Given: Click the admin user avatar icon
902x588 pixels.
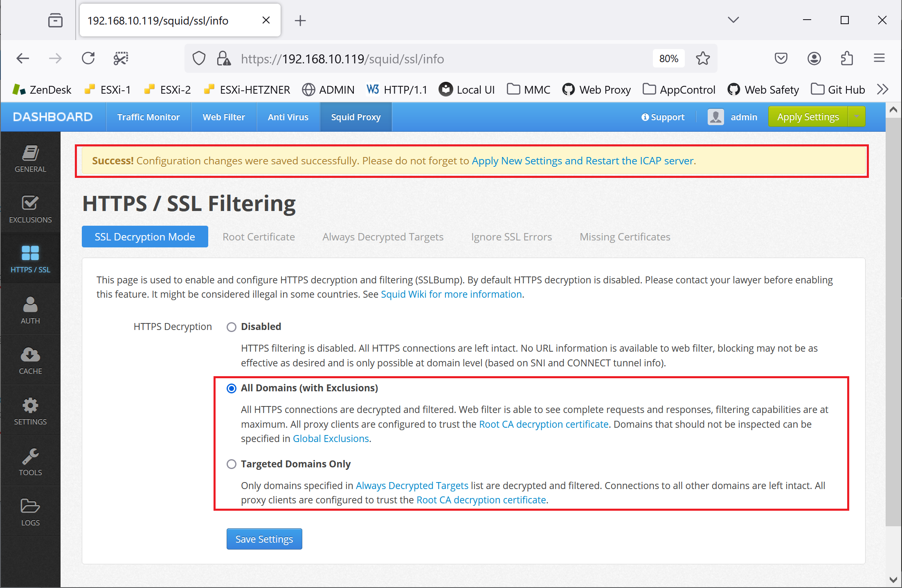Looking at the screenshot, I should pyautogui.click(x=716, y=117).
